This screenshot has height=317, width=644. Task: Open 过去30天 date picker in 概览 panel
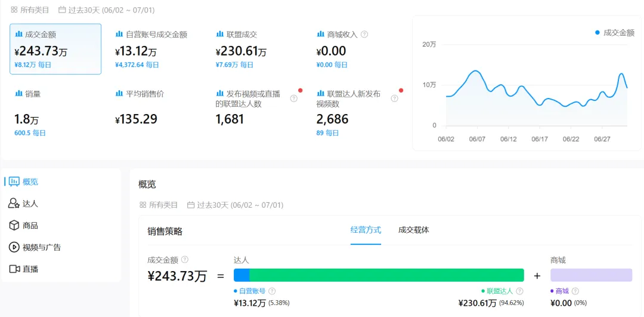tap(236, 205)
